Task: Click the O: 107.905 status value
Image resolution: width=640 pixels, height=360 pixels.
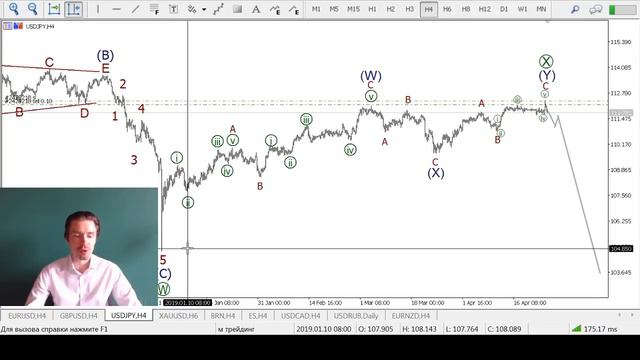Action: click(x=376, y=329)
